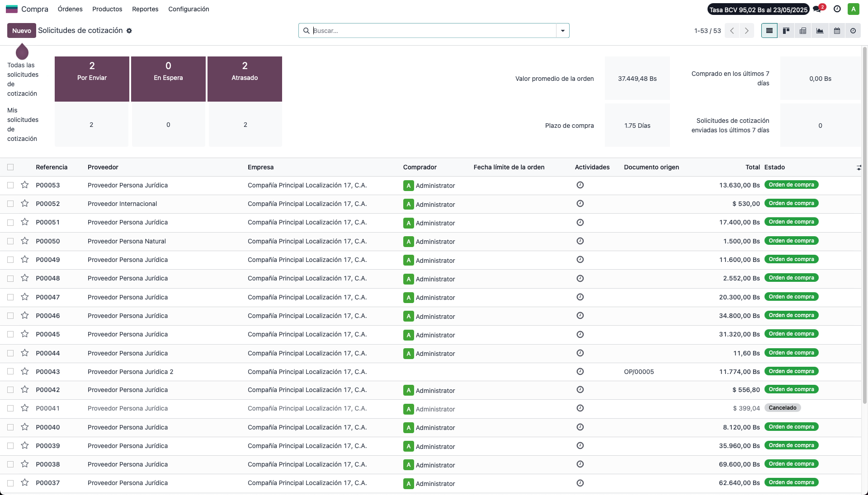The image size is (868, 495).
Task: Filter by the Atrasado card
Action: 245,79
